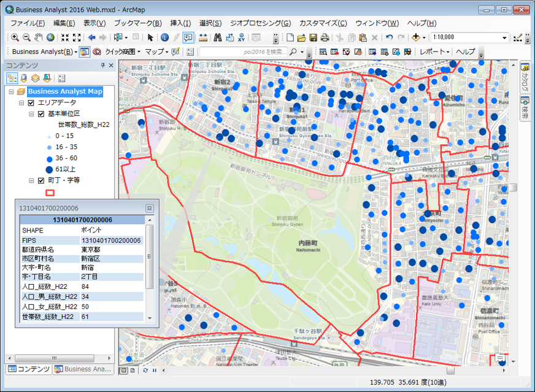Switch to Layout View button

click(x=133, y=370)
